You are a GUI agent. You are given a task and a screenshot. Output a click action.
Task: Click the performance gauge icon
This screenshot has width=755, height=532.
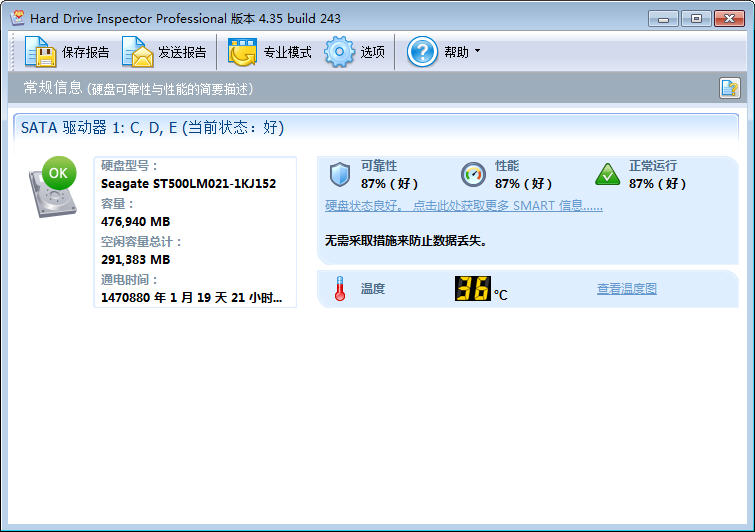click(x=473, y=174)
